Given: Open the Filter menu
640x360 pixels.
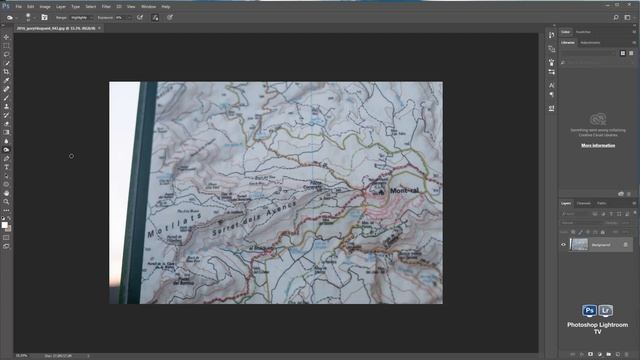Looking at the screenshot, I should point(106,7).
